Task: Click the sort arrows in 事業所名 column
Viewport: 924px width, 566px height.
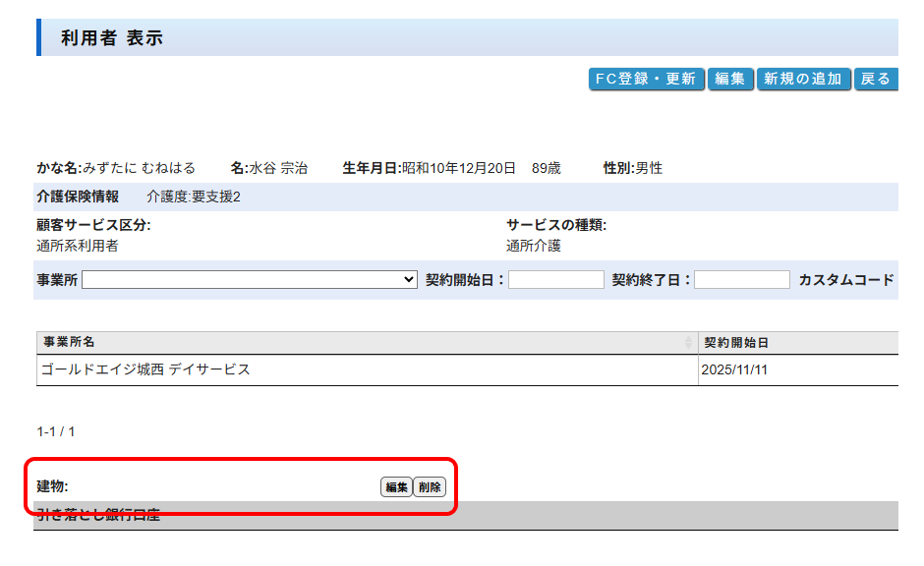Action: tap(688, 342)
